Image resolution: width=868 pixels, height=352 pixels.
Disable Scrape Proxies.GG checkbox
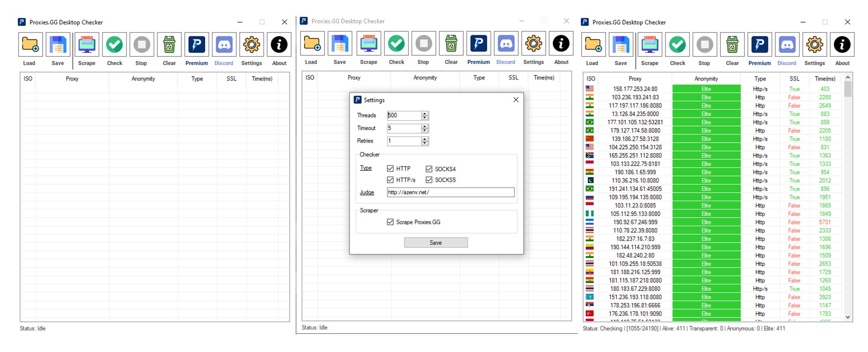(x=390, y=222)
